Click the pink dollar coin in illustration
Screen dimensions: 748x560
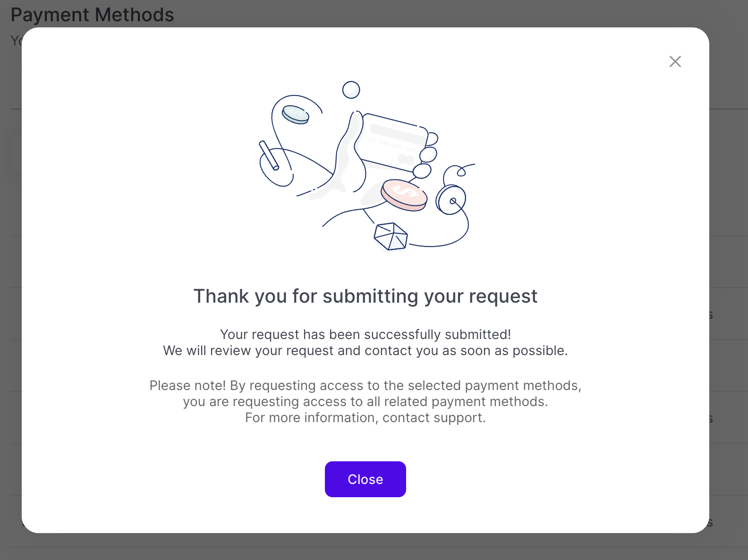pyautogui.click(x=404, y=194)
